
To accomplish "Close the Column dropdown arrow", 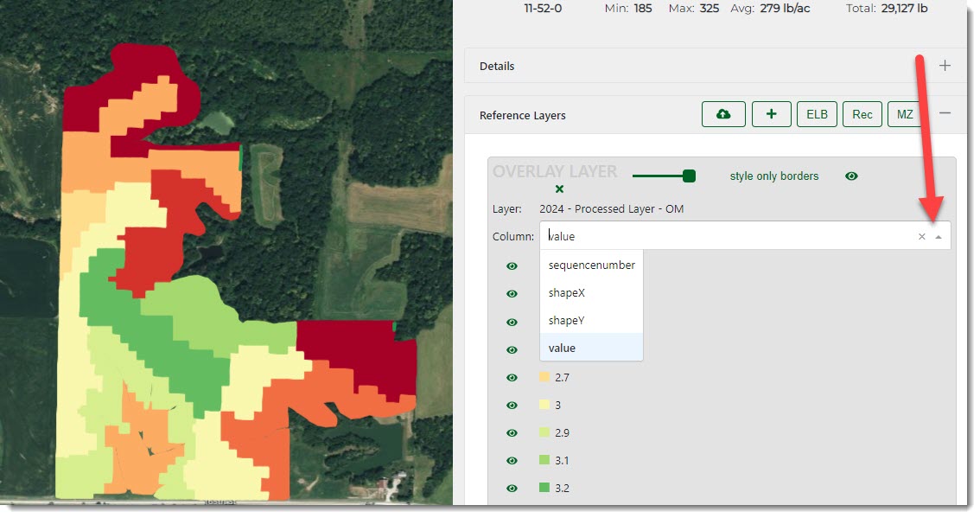I will pyautogui.click(x=939, y=236).
